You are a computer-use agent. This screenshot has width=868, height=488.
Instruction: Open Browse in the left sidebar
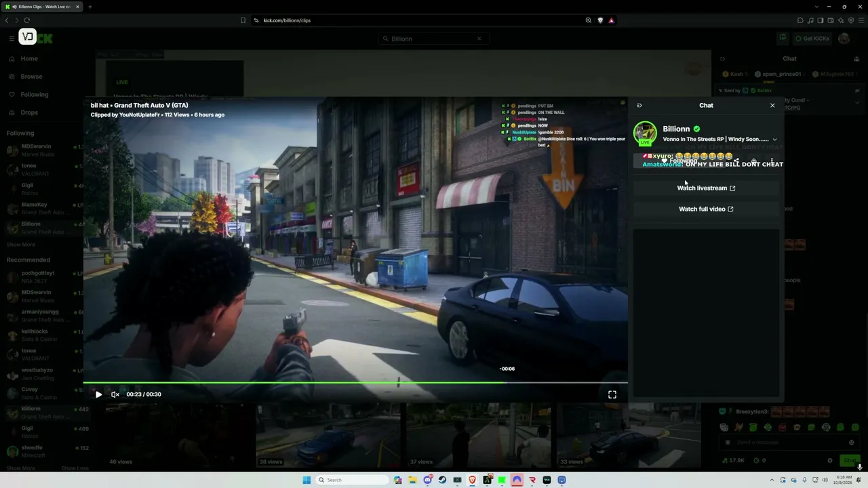pos(31,77)
